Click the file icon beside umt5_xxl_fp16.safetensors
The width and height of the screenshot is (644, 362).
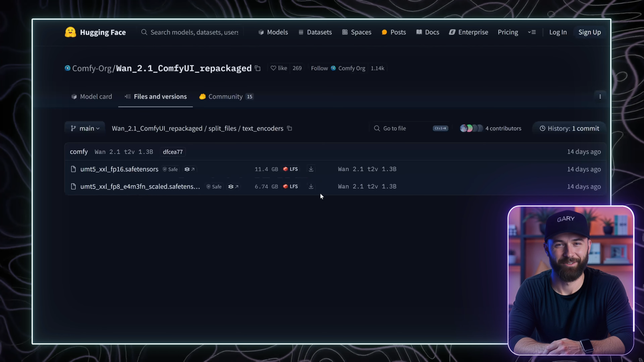(x=73, y=169)
